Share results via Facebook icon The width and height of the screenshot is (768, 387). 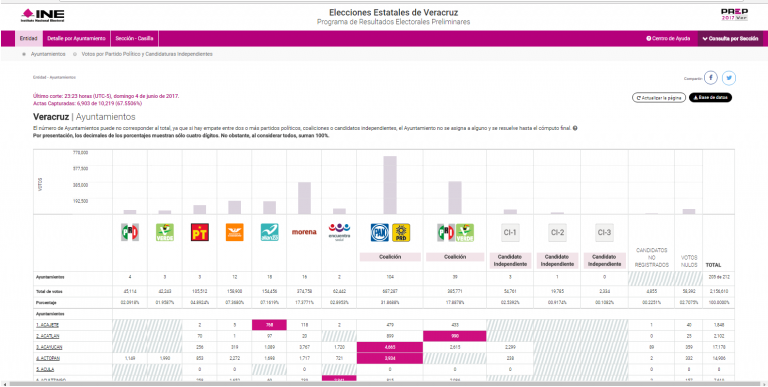(x=711, y=78)
